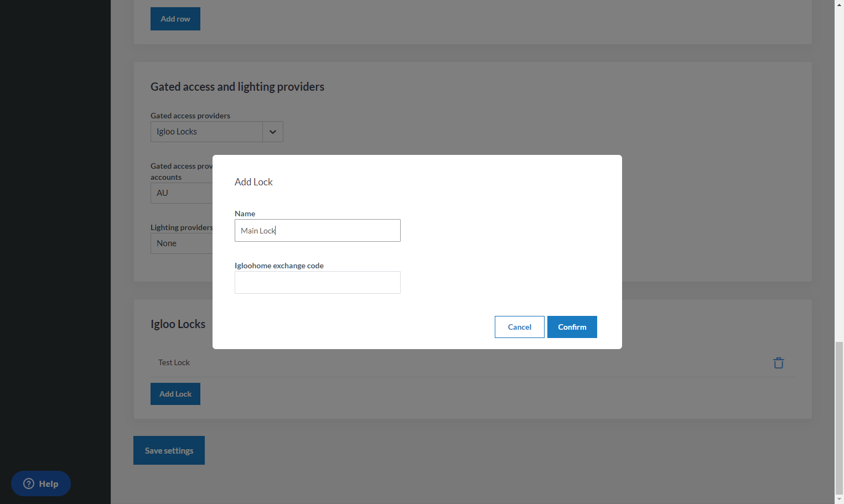
Task: Cancel the Add Lock dialog
Action: [519, 327]
